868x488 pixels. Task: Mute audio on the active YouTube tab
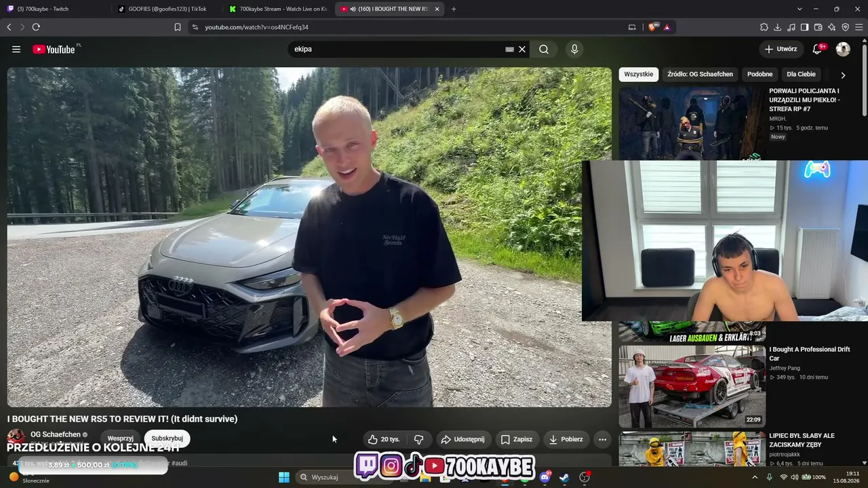point(353,9)
